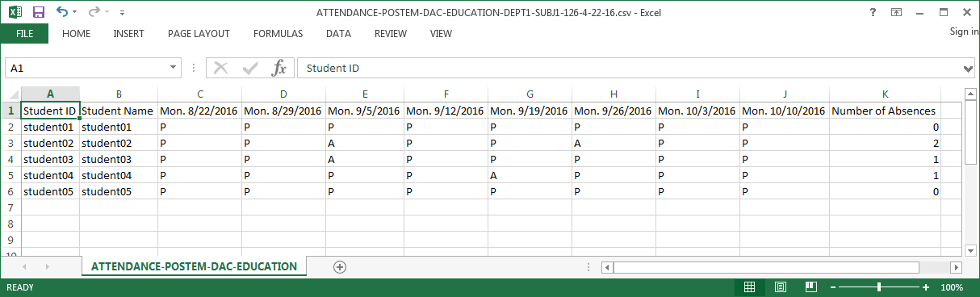Switch to Page Break Preview in the status bar

[810, 287]
